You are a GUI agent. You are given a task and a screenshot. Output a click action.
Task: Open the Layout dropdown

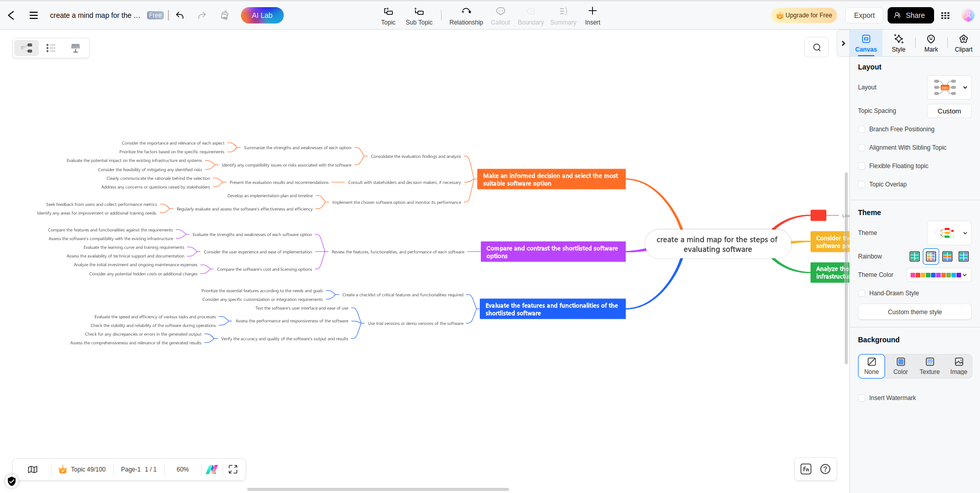point(949,87)
